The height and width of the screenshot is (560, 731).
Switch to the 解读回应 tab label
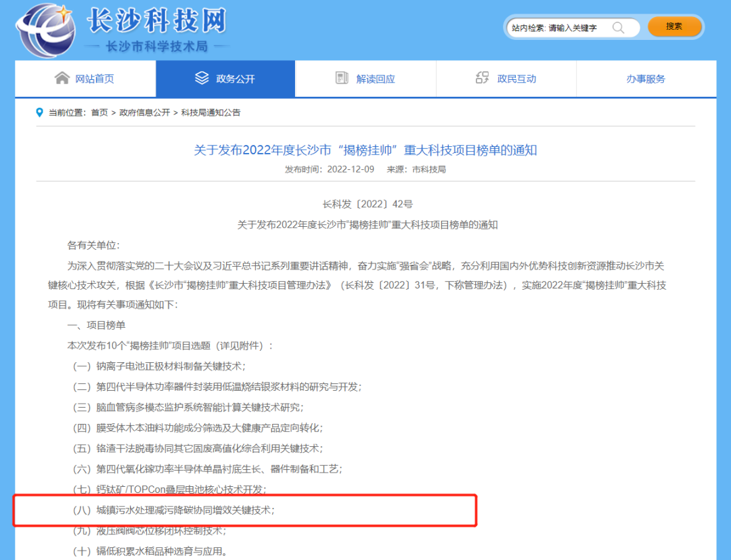pyautogui.click(x=376, y=79)
